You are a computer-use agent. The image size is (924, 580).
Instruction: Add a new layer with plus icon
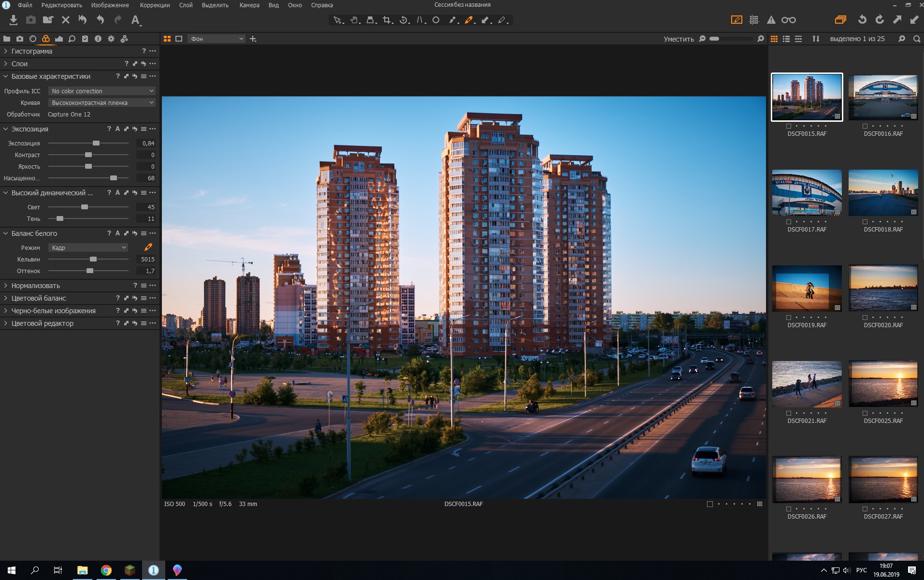pyautogui.click(x=253, y=39)
